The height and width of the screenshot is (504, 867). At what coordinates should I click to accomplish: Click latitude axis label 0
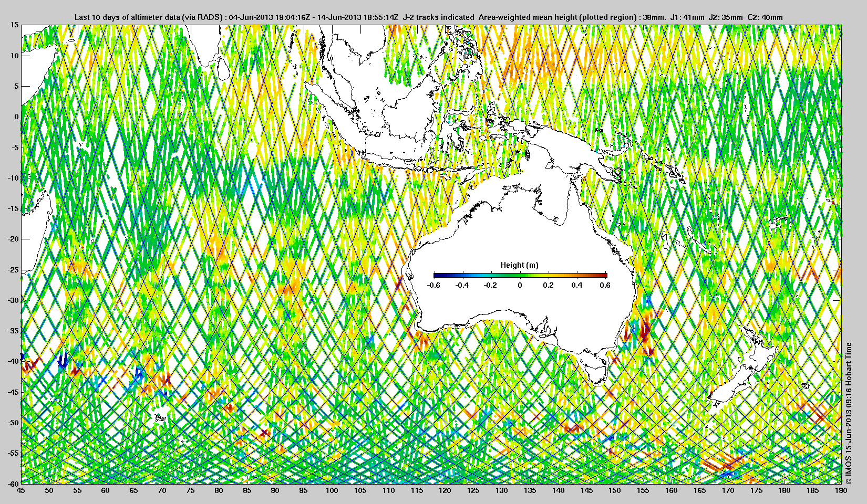point(17,117)
